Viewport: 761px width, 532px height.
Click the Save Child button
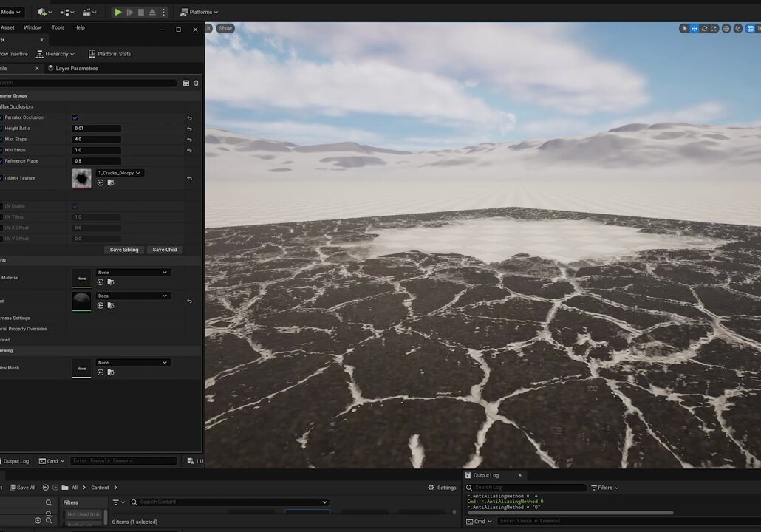165,250
